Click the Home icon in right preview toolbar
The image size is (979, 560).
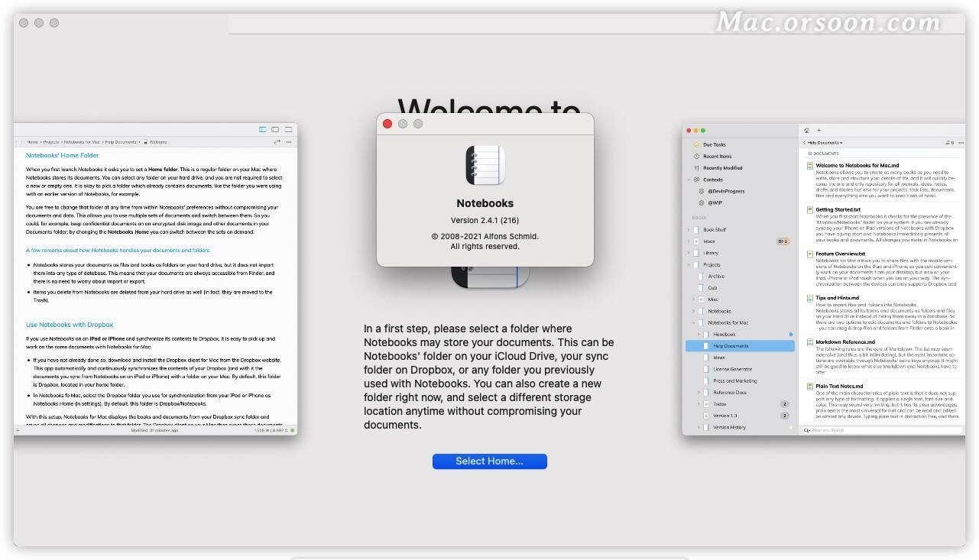coord(806,130)
